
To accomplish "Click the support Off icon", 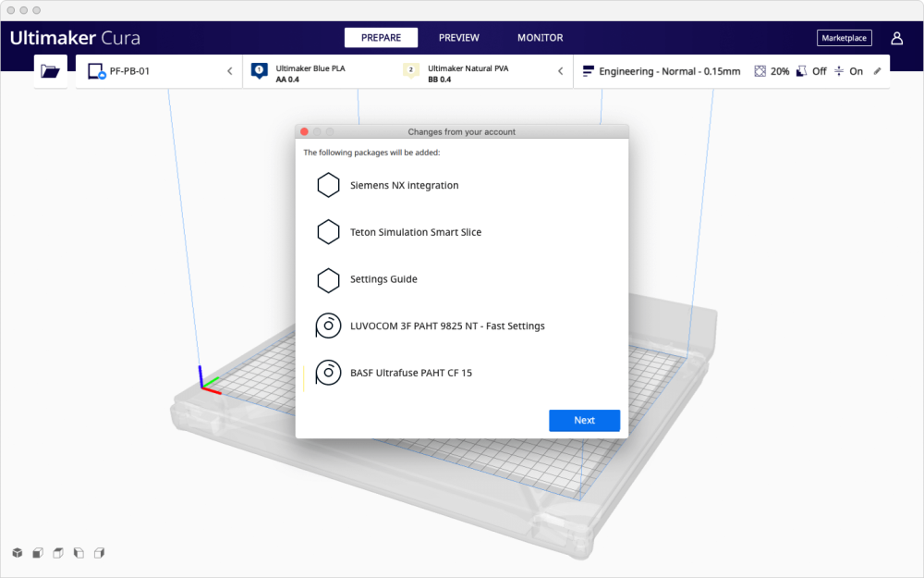I will pyautogui.click(x=801, y=71).
